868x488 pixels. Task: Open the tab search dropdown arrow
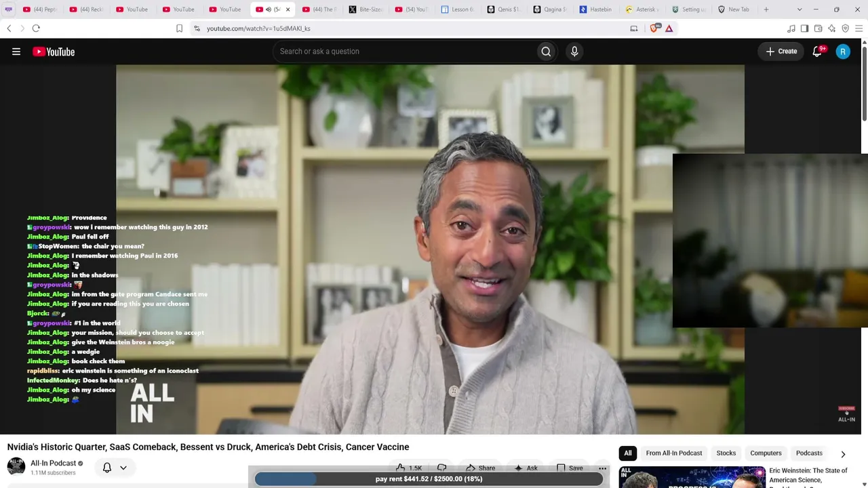tap(800, 9)
